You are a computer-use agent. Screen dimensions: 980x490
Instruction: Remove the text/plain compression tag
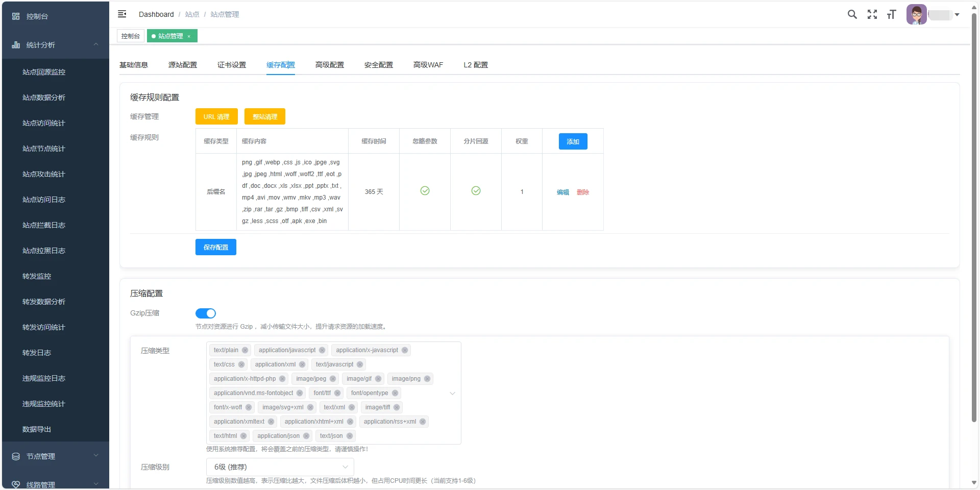(245, 350)
